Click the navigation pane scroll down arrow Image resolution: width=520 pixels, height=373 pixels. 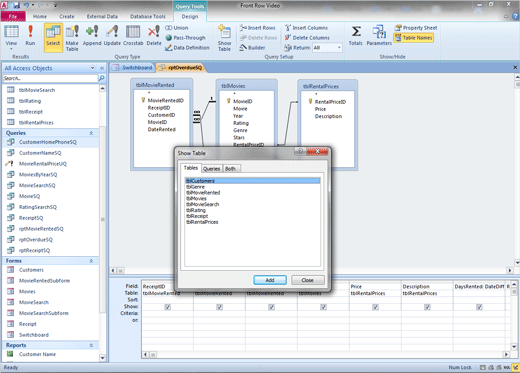click(102, 358)
